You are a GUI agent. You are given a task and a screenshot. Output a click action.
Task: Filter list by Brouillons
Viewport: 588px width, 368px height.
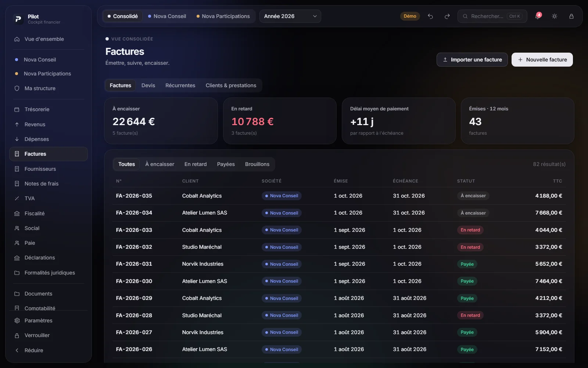click(x=257, y=164)
